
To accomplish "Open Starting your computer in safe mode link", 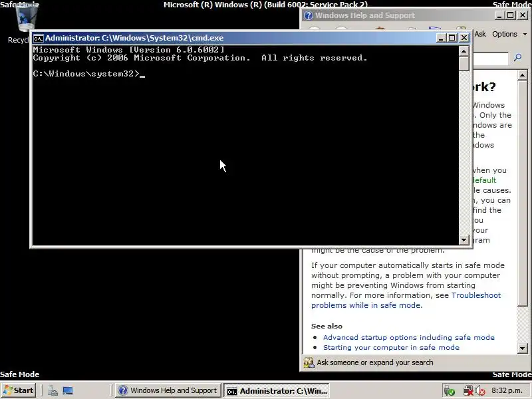I will pyautogui.click(x=391, y=347).
